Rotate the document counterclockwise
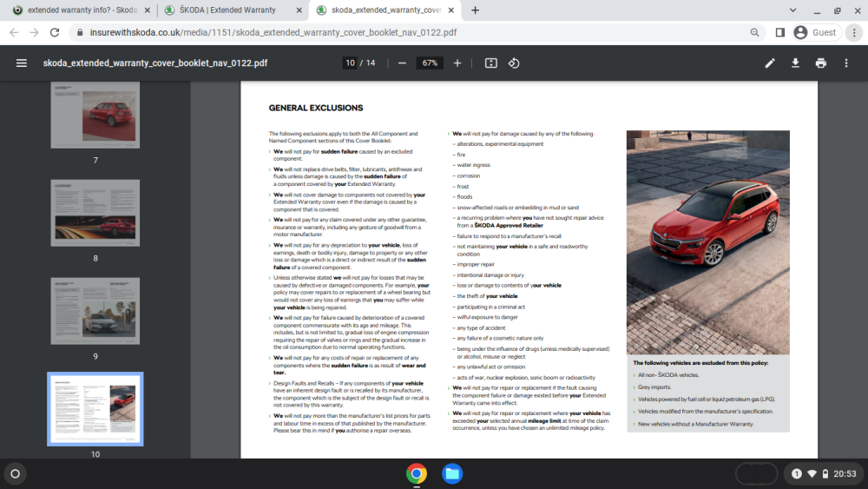Screen dimensions: 868x489 514,63
